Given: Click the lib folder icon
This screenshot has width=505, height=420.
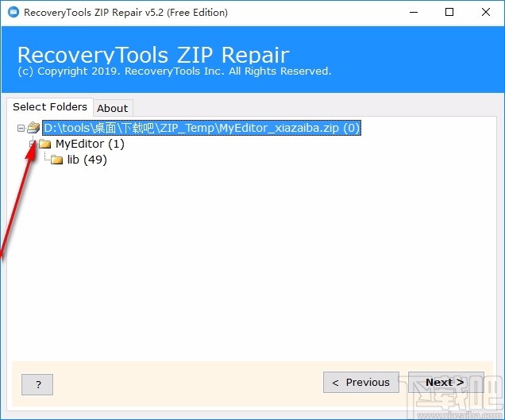Looking at the screenshot, I should tap(56, 160).
